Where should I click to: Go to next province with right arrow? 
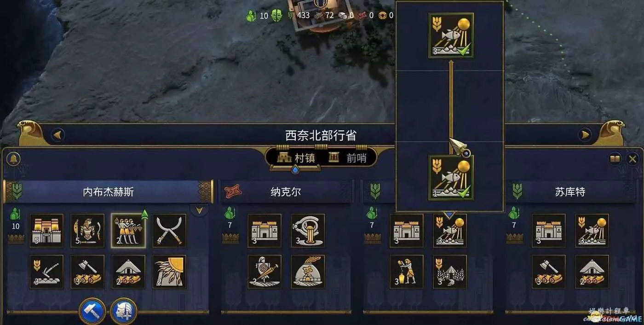pos(585,135)
